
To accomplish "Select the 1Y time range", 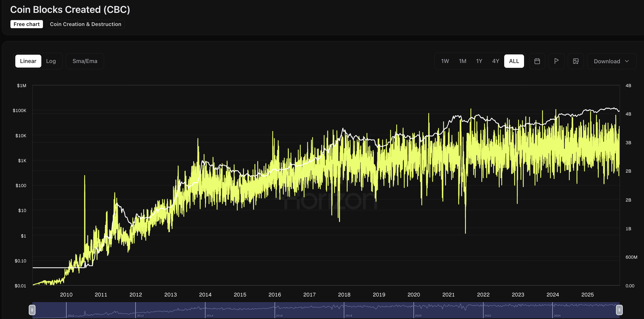I will (479, 61).
